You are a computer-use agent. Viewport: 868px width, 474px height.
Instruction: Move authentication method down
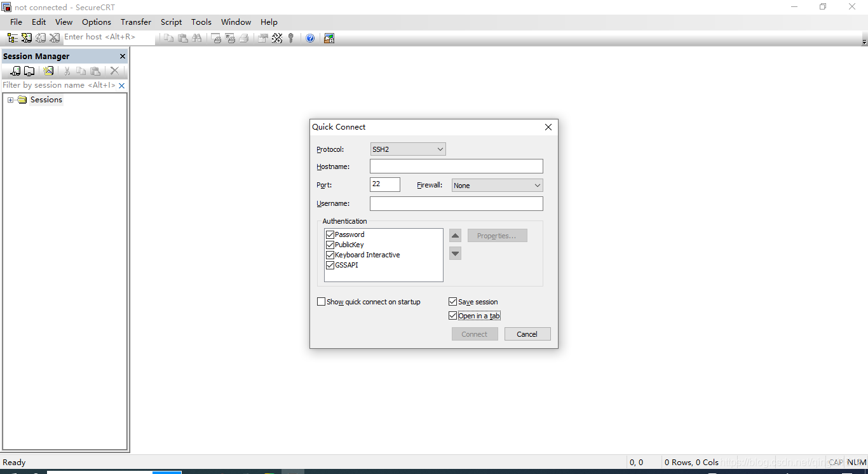[455, 254]
